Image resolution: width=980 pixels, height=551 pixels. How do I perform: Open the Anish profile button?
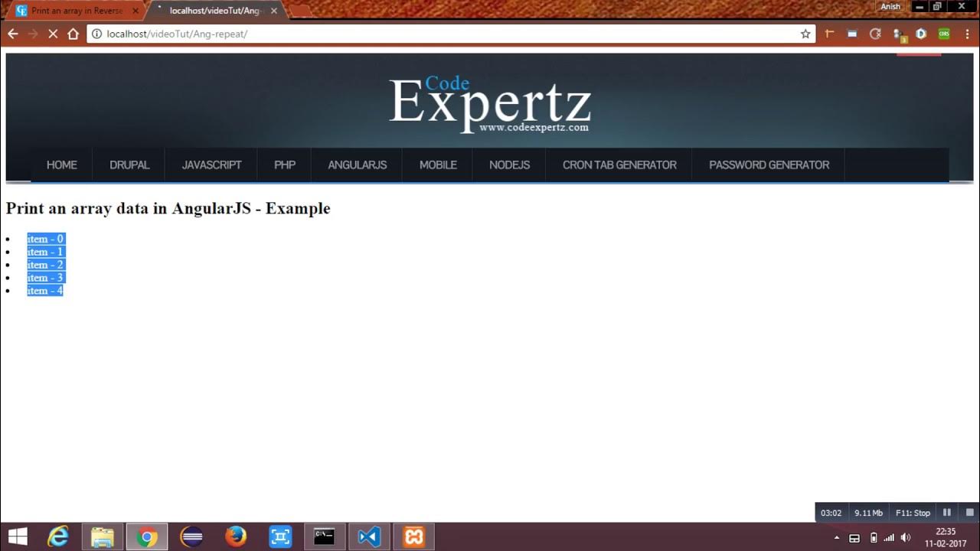click(x=890, y=6)
